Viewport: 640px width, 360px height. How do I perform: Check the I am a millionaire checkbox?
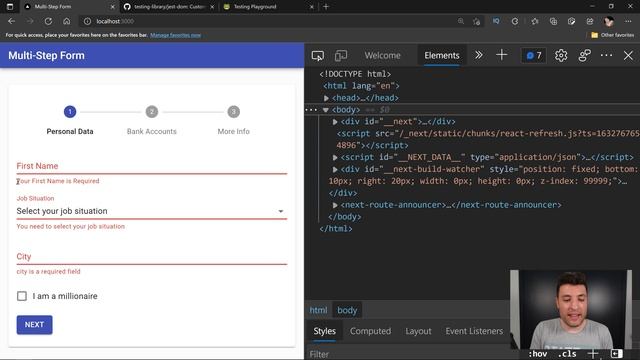(22, 296)
